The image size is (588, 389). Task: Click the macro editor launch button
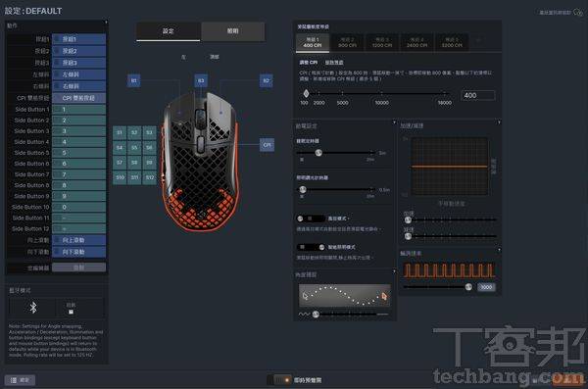click(78, 267)
